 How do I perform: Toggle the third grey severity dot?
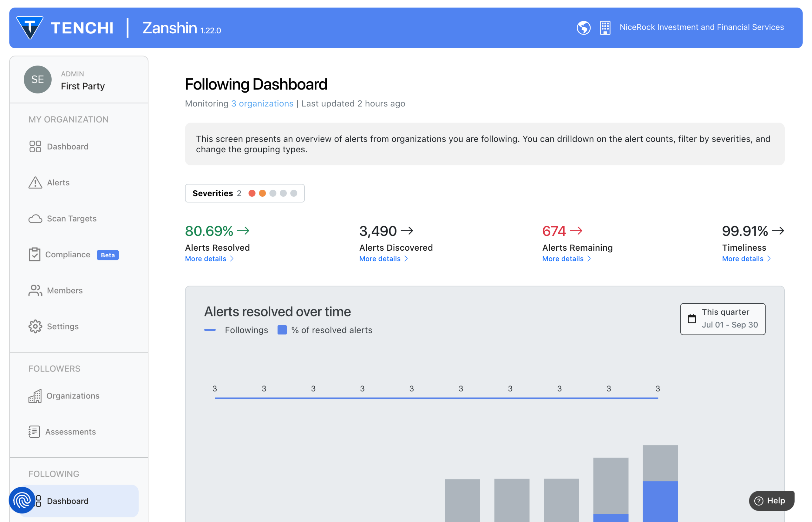click(x=273, y=193)
